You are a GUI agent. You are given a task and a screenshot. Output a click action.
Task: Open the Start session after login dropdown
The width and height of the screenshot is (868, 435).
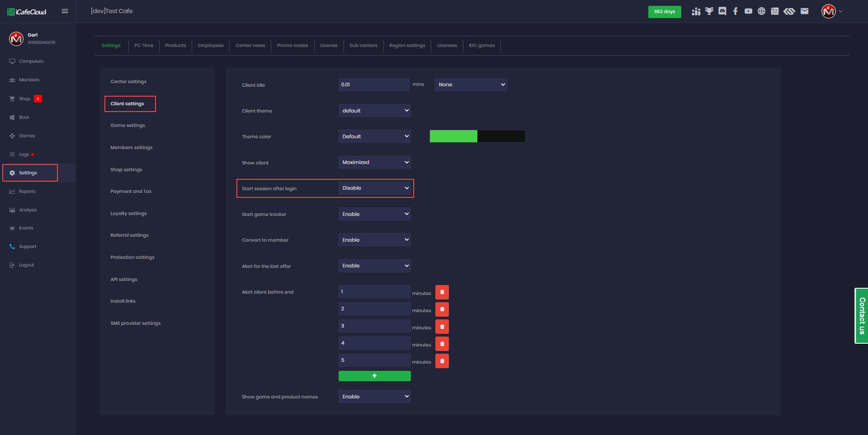(374, 188)
